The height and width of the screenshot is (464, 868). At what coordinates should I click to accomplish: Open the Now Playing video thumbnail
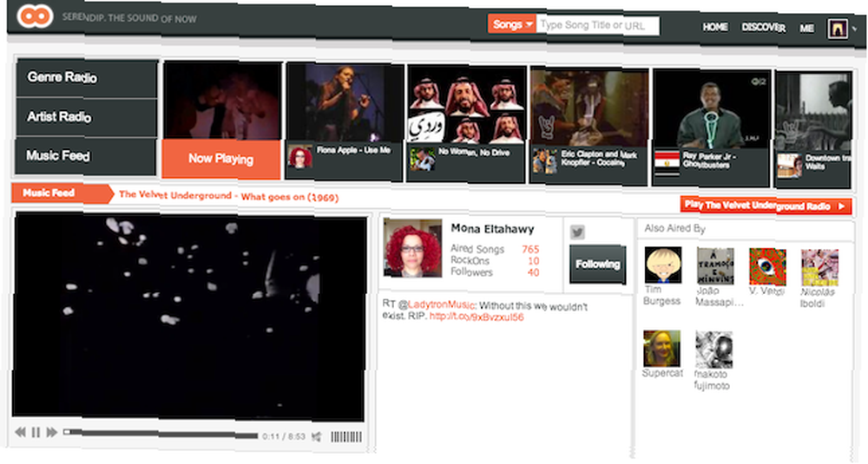click(222, 101)
